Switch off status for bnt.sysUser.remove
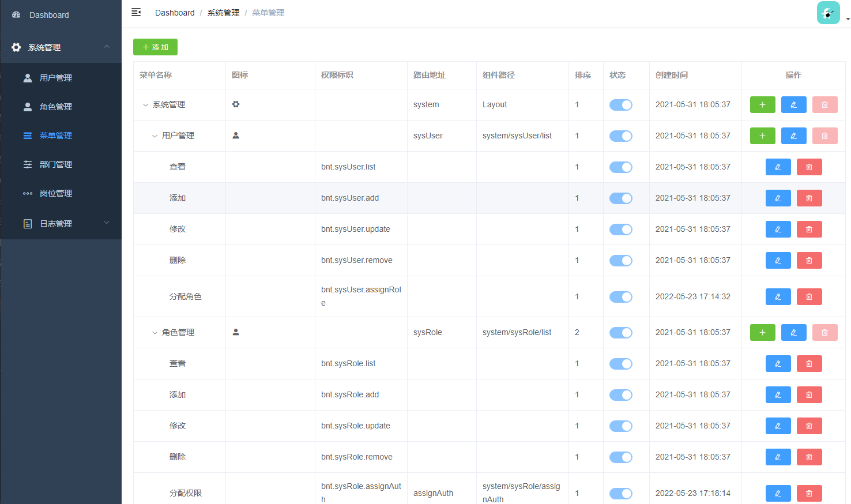 621,261
